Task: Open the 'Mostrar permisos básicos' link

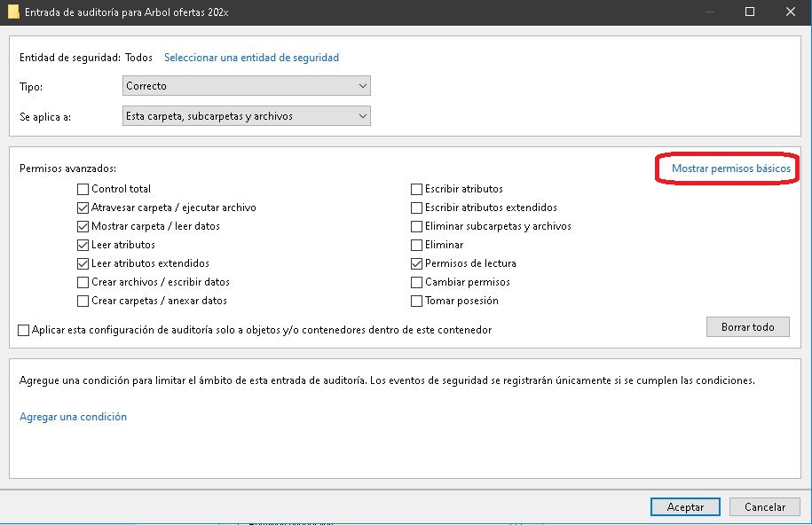Action: [730, 168]
